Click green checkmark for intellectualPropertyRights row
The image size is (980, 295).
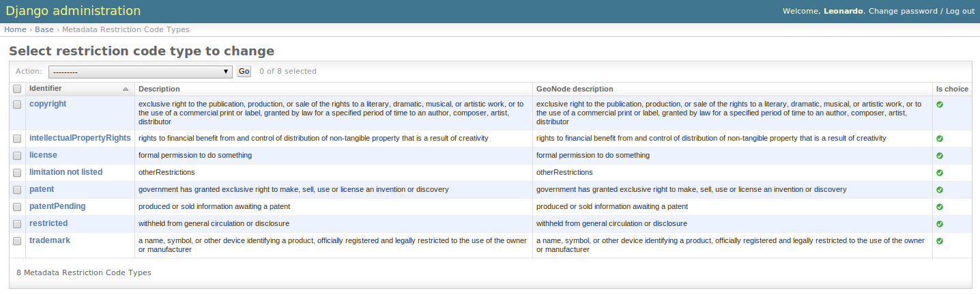940,139
